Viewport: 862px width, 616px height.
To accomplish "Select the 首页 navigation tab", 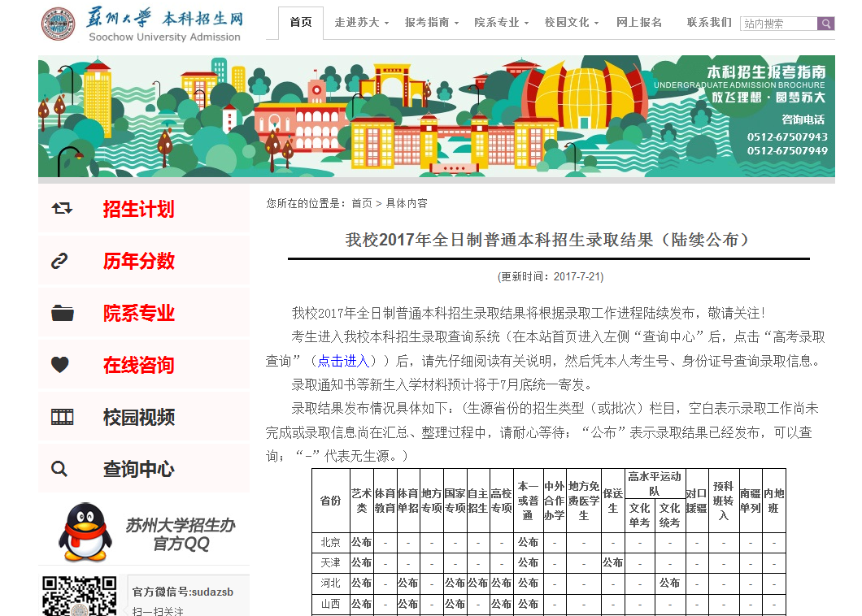I will tap(301, 23).
